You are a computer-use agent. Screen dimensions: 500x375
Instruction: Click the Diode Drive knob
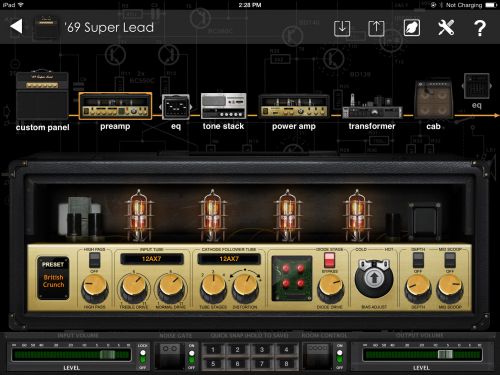click(x=330, y=288)
